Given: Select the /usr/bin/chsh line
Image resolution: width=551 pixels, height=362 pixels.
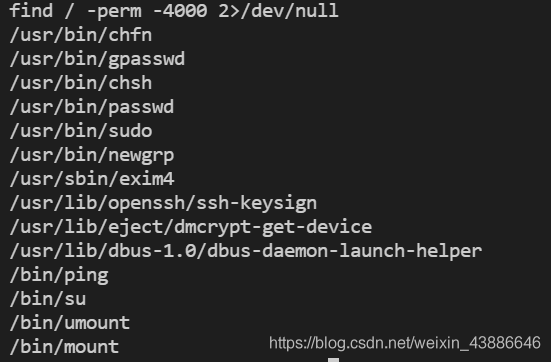Looking at the screenshot, I should pyautogui.click(x=81, y=83).
